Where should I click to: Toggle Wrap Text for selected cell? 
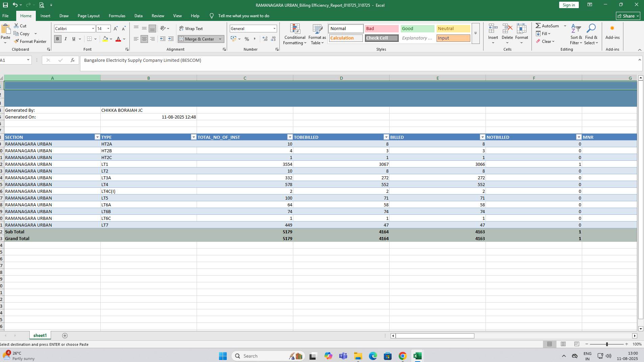point(191,29)
